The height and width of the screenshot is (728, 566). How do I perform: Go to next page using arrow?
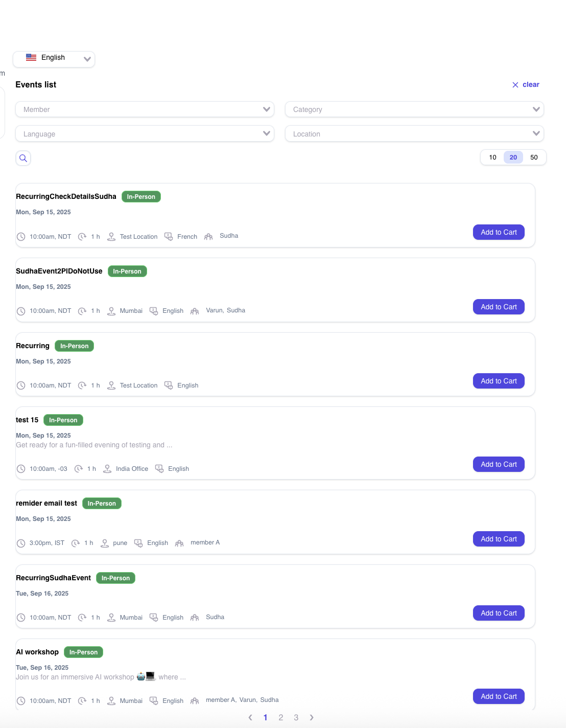tap(312, 718)
